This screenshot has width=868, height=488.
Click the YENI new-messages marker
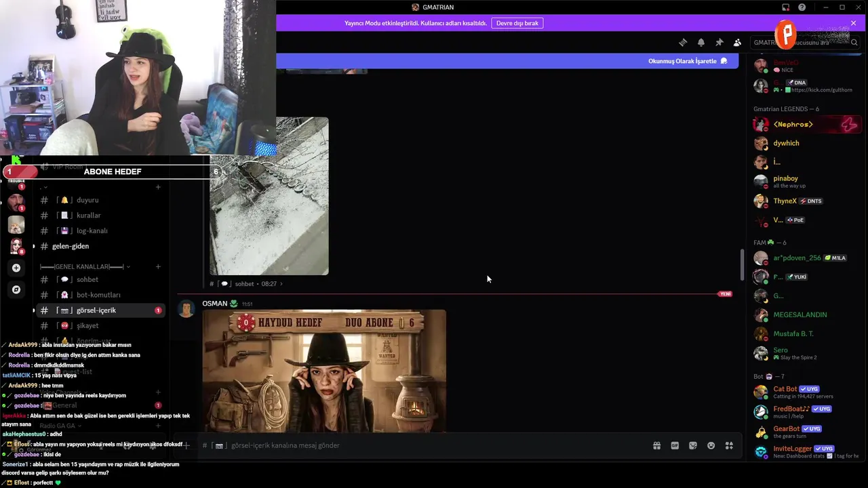[x=725, y=294]
